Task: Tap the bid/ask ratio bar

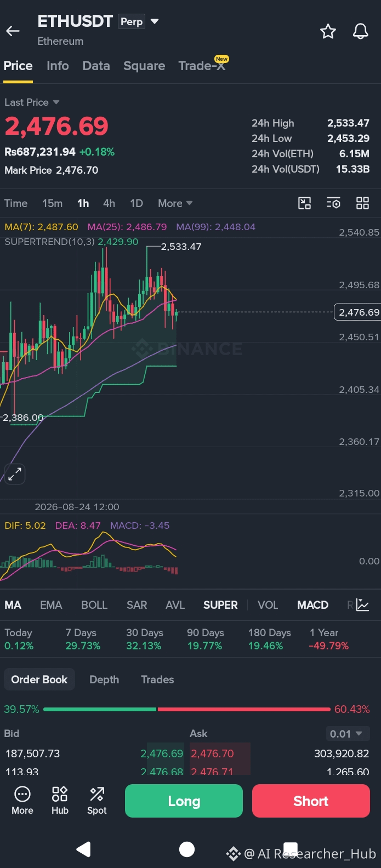Action: coord(187,709)
